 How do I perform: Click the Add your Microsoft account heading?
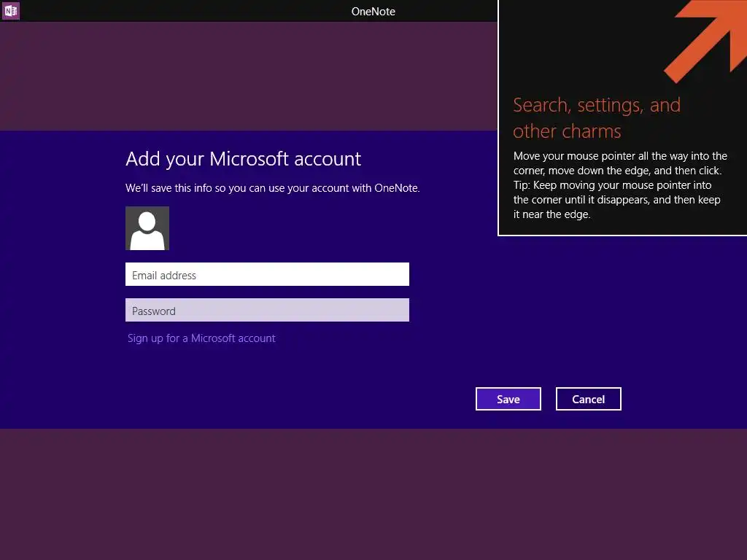tap(244, 159)
